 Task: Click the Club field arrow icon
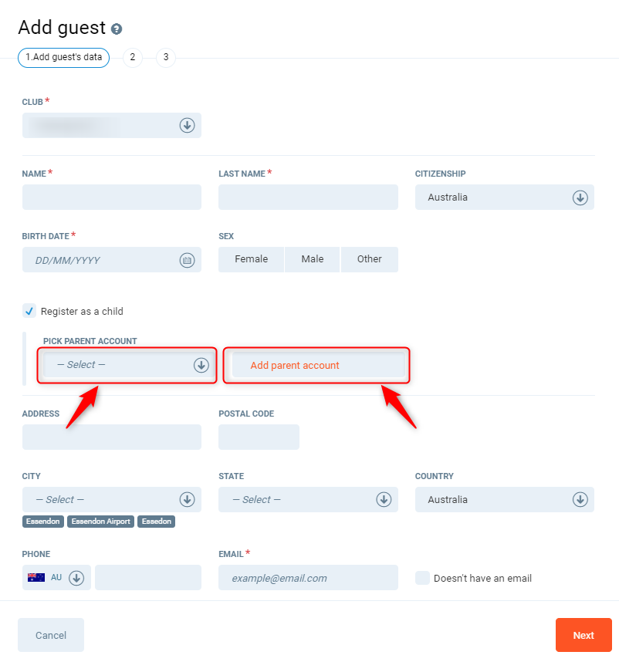coord(187,125)
